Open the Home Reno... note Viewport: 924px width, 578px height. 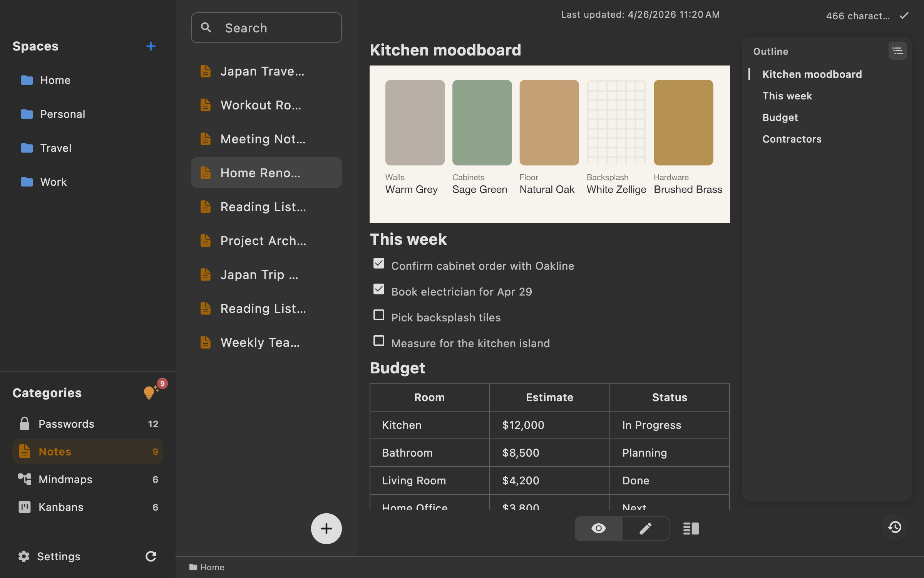[x=266, y=173]
